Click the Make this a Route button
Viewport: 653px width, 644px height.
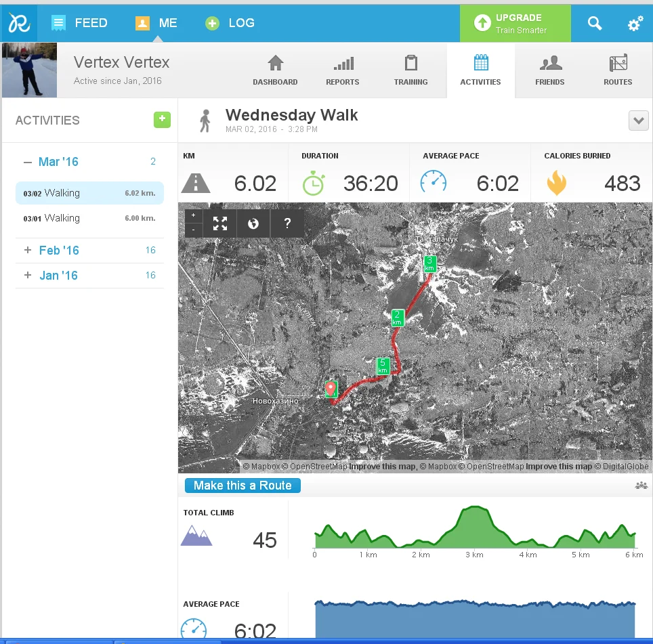(243, 486)
